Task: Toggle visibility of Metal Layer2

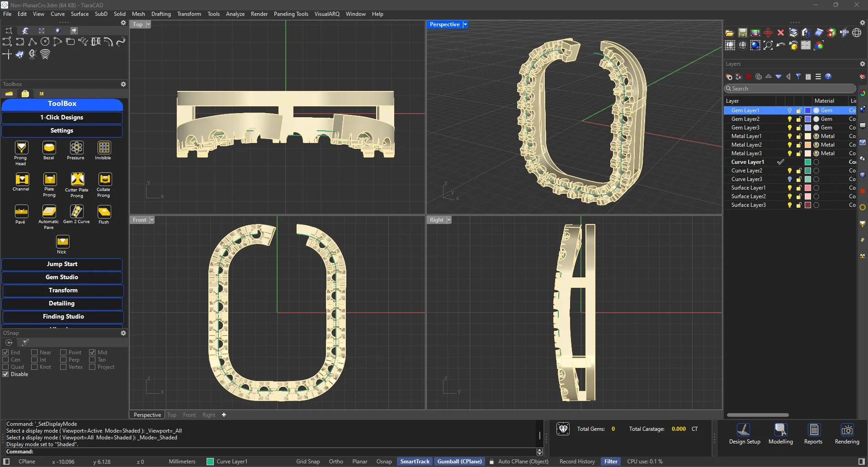Action: coord(789,145)
